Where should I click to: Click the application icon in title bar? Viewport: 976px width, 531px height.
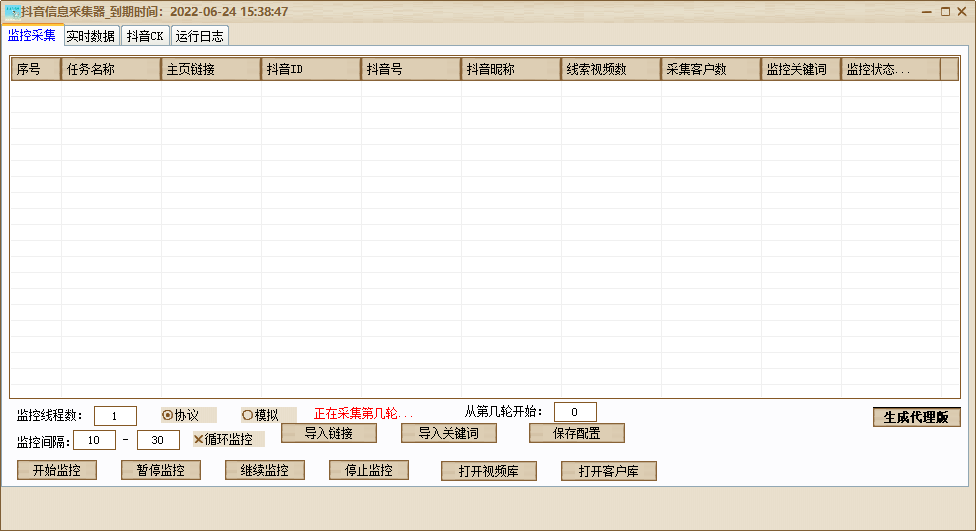pos(12,12)
